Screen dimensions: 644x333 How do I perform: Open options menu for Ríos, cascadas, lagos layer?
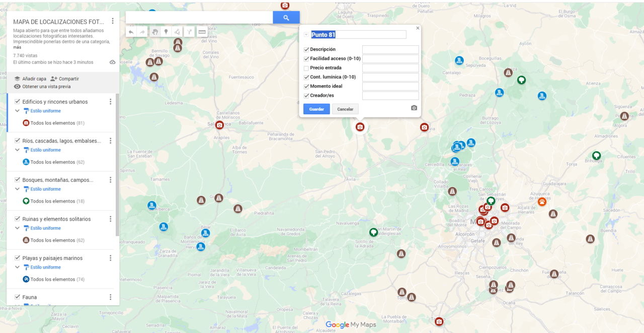[x=111, y=141]
